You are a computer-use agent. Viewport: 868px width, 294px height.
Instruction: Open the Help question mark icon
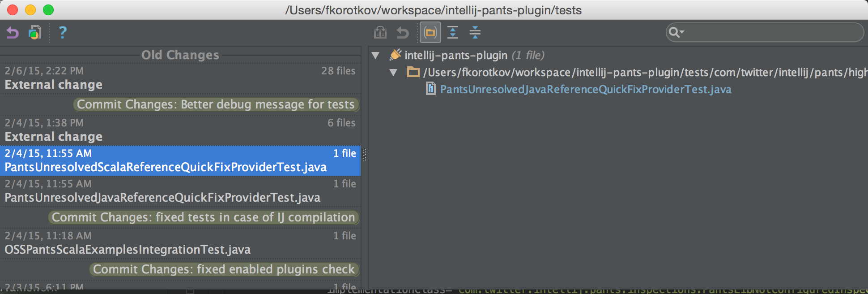[x=63, y=32]
